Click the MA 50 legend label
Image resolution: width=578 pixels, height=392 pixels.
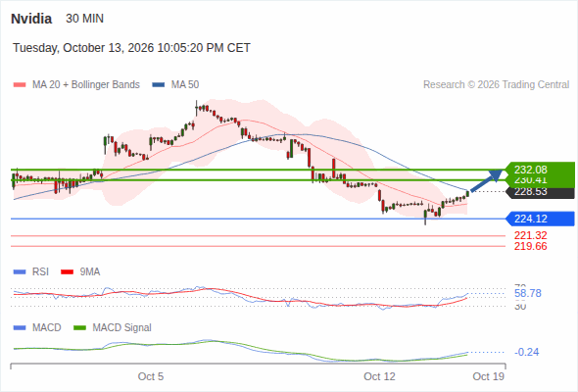[x=185, y=85]
